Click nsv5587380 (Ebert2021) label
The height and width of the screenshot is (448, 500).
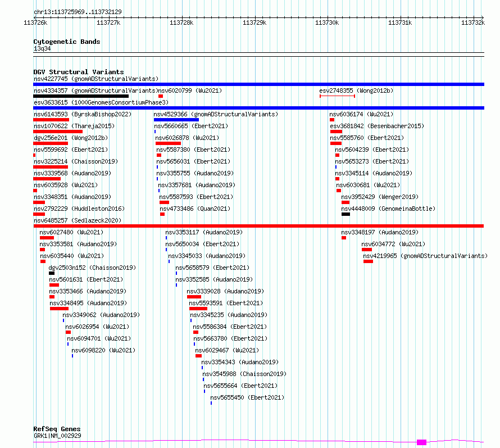tap(193, 150)
